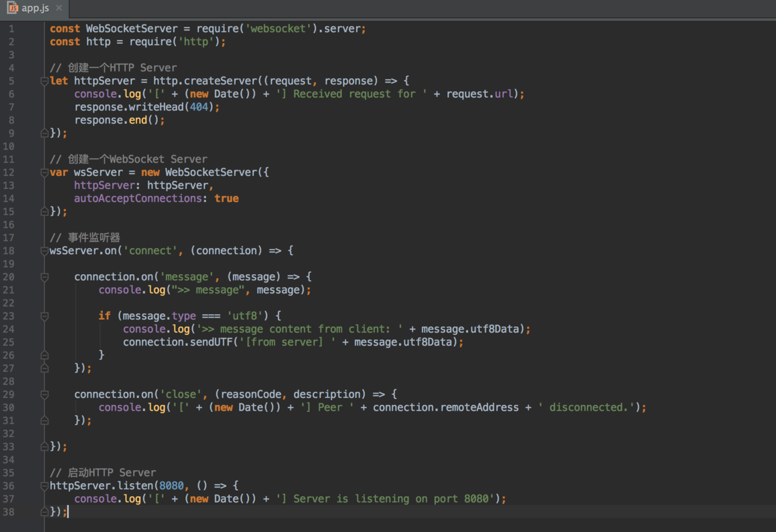Collapse the httpServer.listen block at line 36
This screenshot has height=532, width=776.
(x=44, y=486)
